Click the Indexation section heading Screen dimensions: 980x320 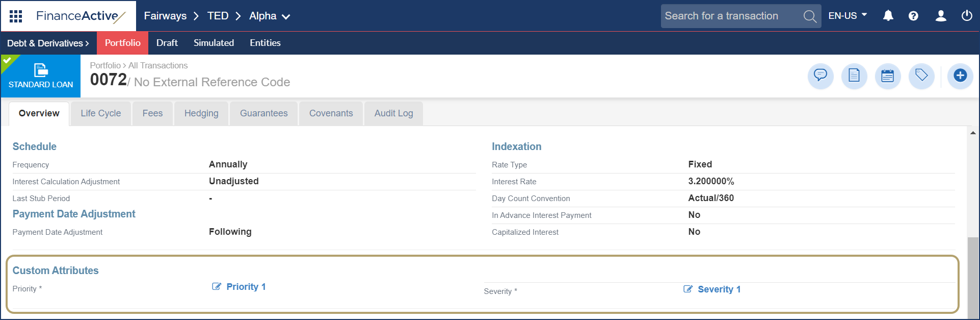[516, 146]
